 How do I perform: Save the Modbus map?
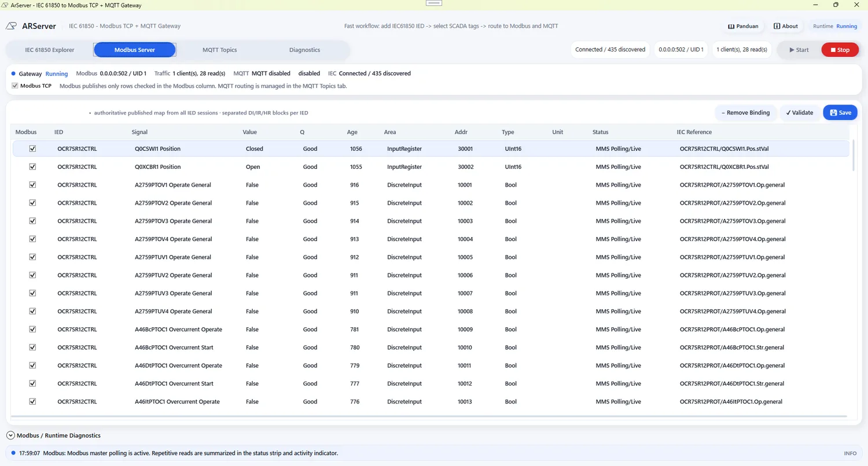pos(840,113)
